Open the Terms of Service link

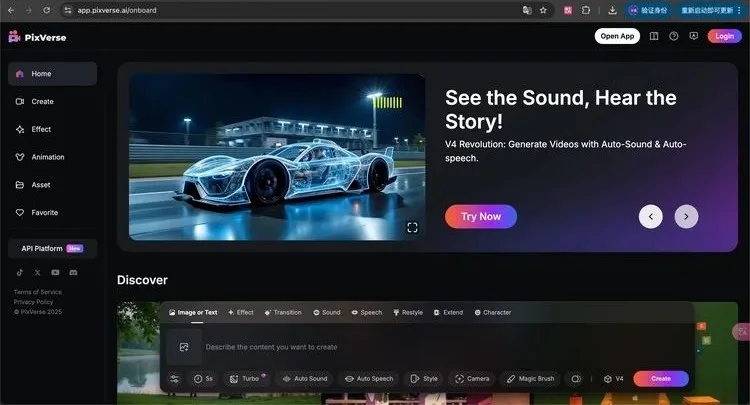[x=38, y=292]
